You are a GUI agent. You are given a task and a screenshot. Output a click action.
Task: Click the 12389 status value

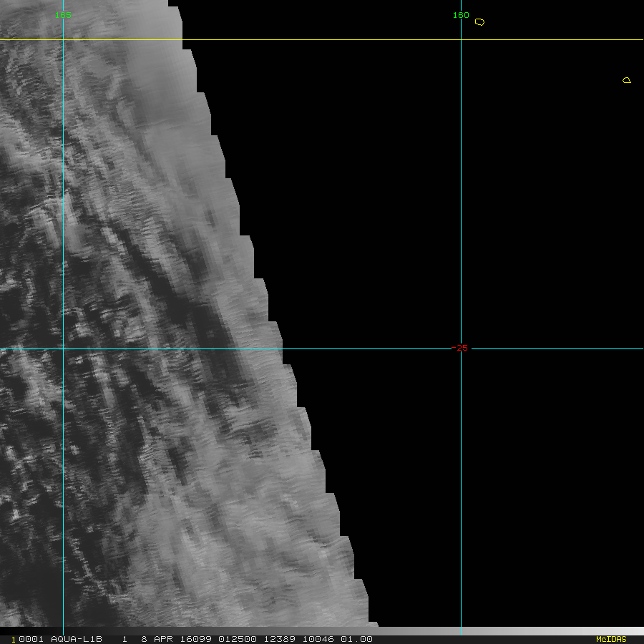click(279, 639)
